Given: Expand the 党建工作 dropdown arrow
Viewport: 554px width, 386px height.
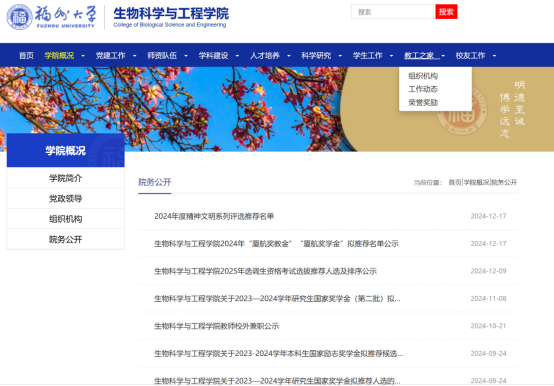Looking at the screenshot, I should pos(135,56).
